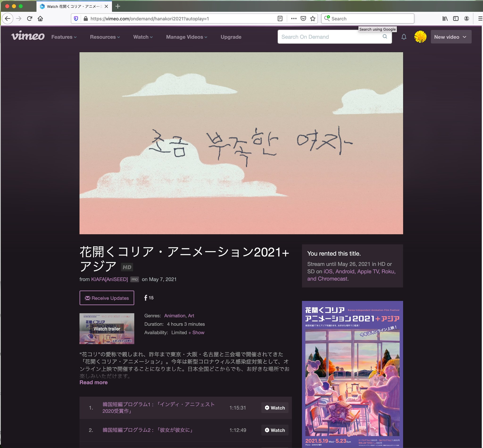Image resolution: width=483 pixels, height=448 pixels.
Task: Open the iOS streaming link
Action: click(328, 272)
